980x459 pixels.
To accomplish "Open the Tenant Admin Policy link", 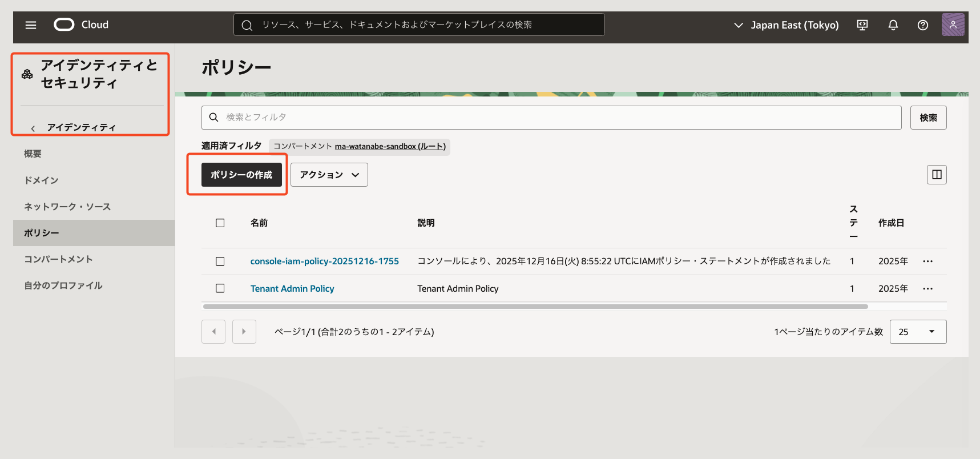I will click(292, 289).
